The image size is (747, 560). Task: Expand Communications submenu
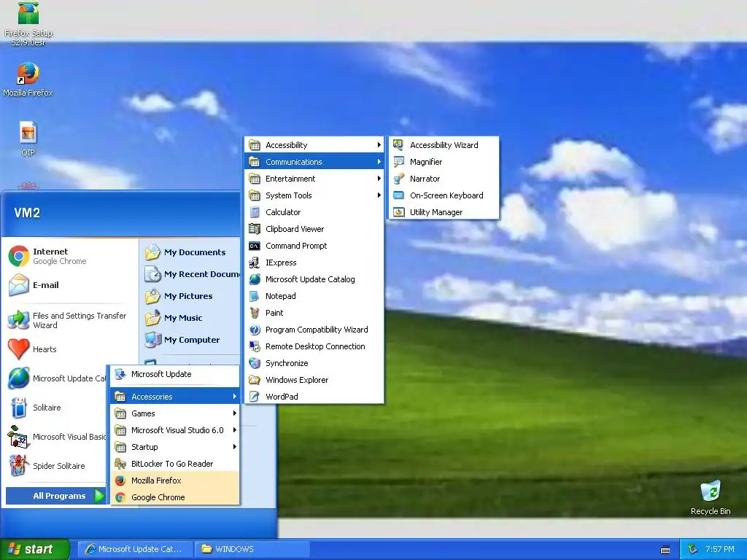tap(314, 162)
